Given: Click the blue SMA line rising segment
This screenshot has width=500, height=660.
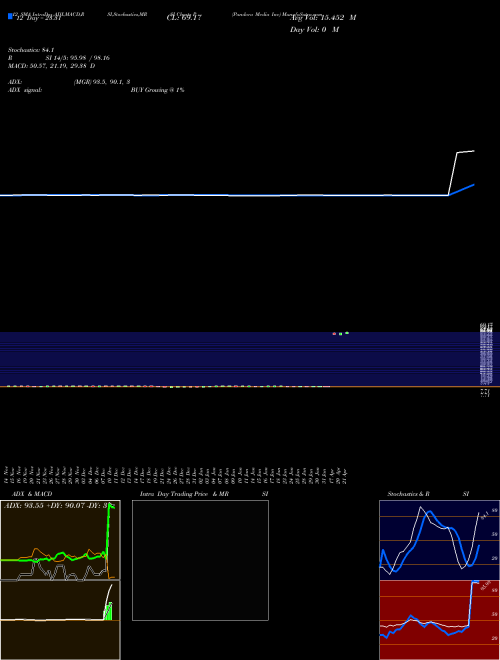Looking at the screenshot, I should pos(461,190).
